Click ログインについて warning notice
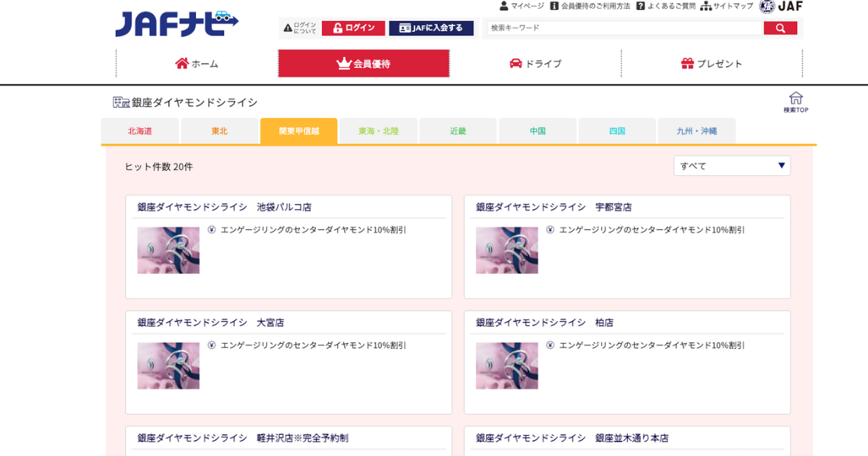 tap(300, 28)
